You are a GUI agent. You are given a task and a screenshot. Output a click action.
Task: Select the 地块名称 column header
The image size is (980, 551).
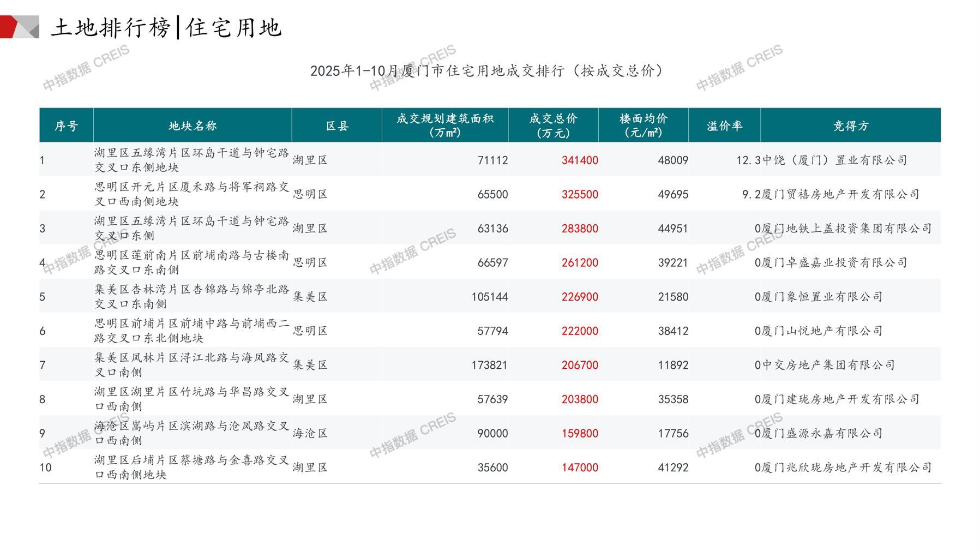coord(193,126)
